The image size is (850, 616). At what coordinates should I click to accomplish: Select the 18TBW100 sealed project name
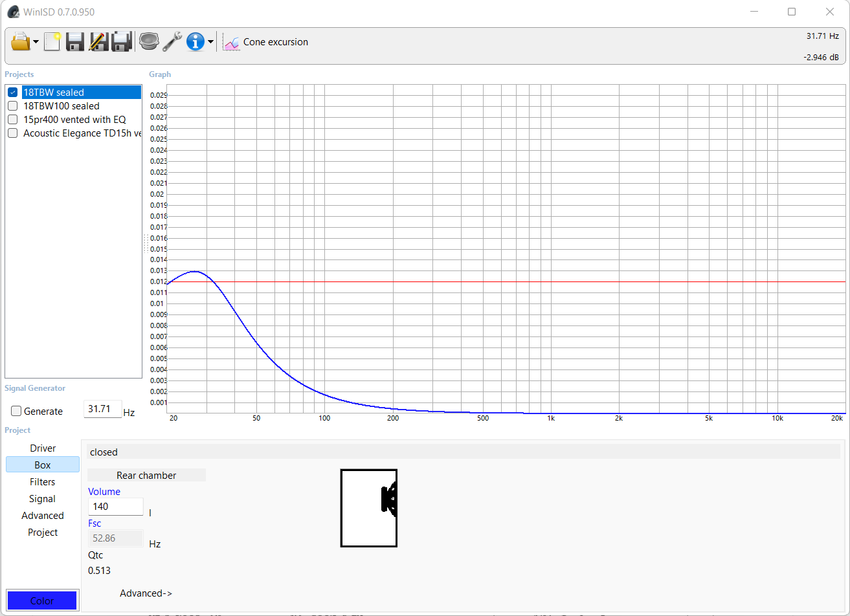(62, 106)
